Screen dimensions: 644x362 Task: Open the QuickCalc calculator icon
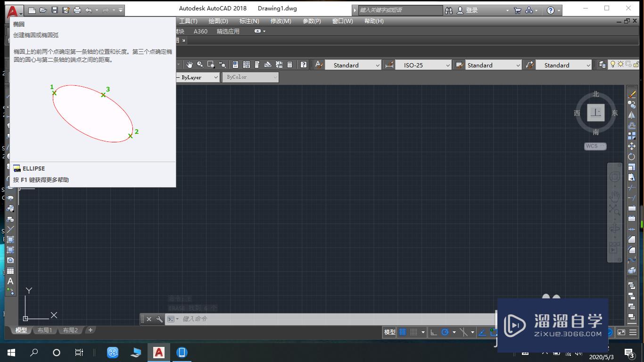[290, 65]
